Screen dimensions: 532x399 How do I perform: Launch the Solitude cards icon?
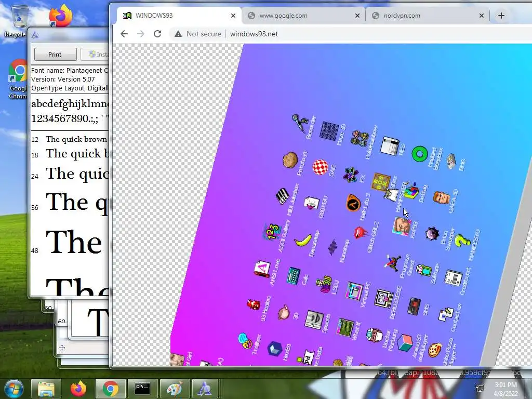[423, 270]
